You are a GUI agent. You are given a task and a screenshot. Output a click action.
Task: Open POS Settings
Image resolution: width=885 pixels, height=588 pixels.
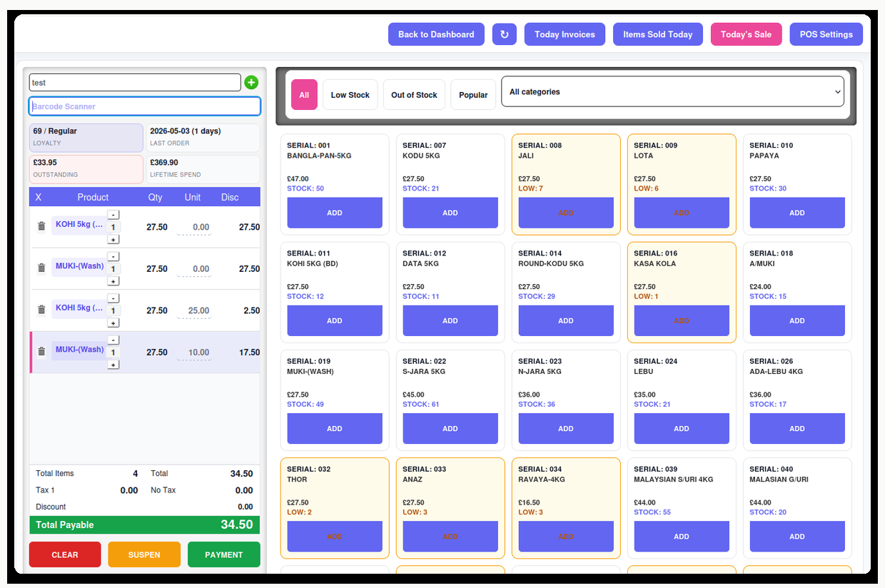(826, 34)
